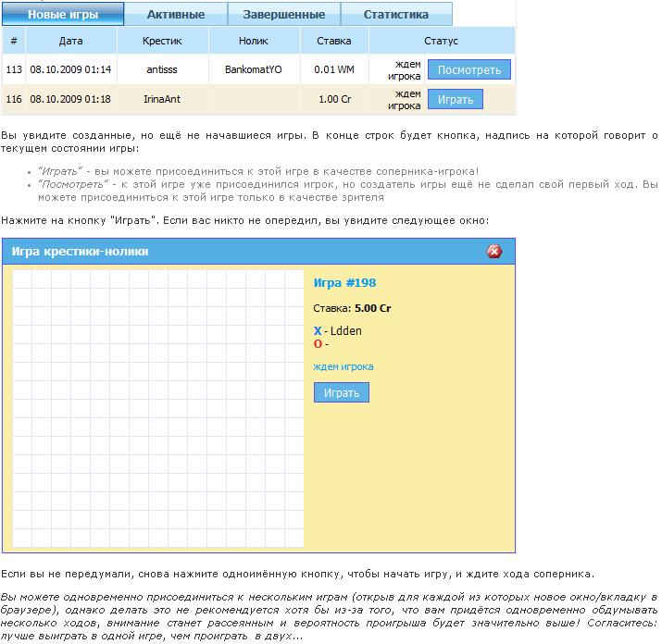Open the Новые игры tab

coord(63,15)
